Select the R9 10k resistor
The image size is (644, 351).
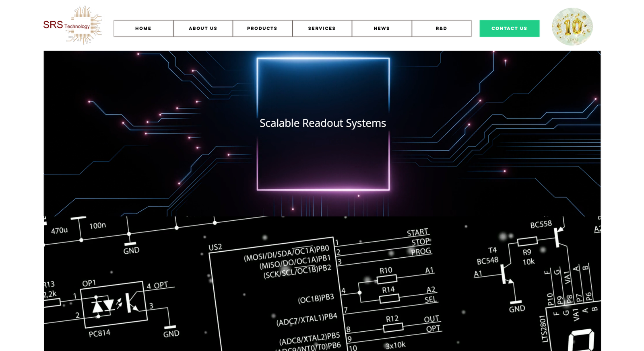[x=527, y=241]
